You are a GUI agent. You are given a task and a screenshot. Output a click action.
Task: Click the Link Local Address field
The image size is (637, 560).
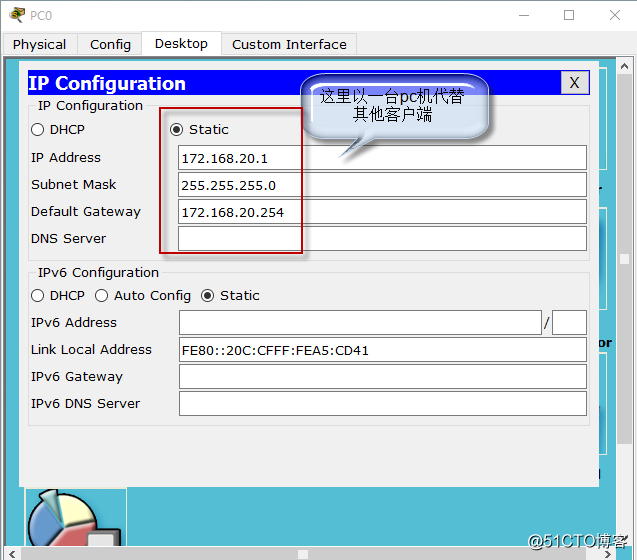(383, 349)
